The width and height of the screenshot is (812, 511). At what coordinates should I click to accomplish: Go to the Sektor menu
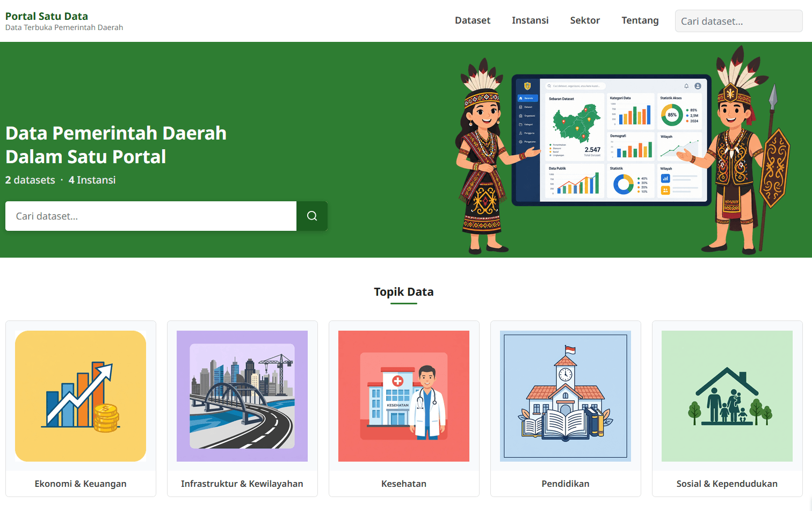click(x=585, y=20)
